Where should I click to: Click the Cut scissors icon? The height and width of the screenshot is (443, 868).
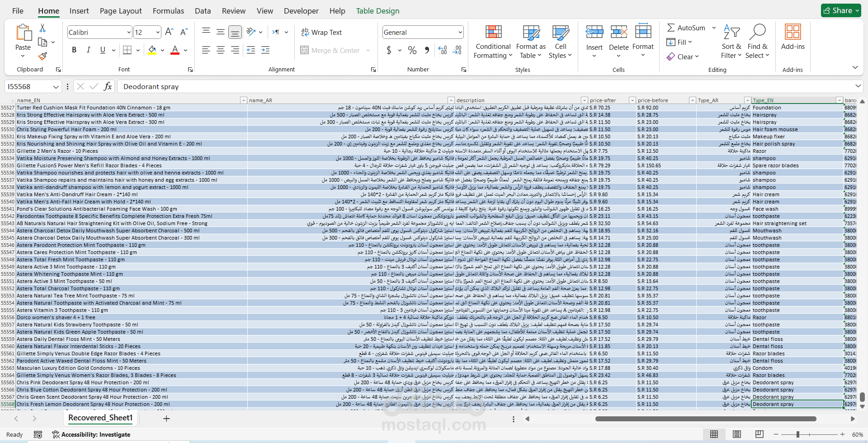tap(42, 28)
